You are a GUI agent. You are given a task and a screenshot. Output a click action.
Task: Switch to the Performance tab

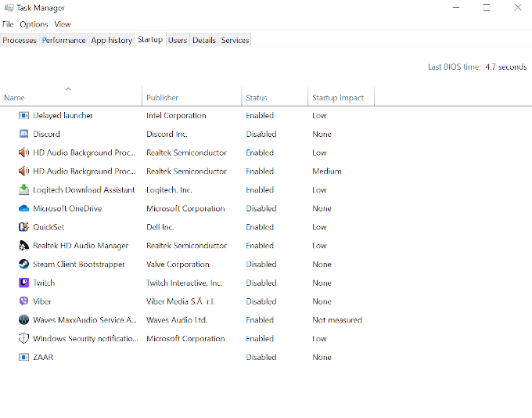tap(64, 40)
